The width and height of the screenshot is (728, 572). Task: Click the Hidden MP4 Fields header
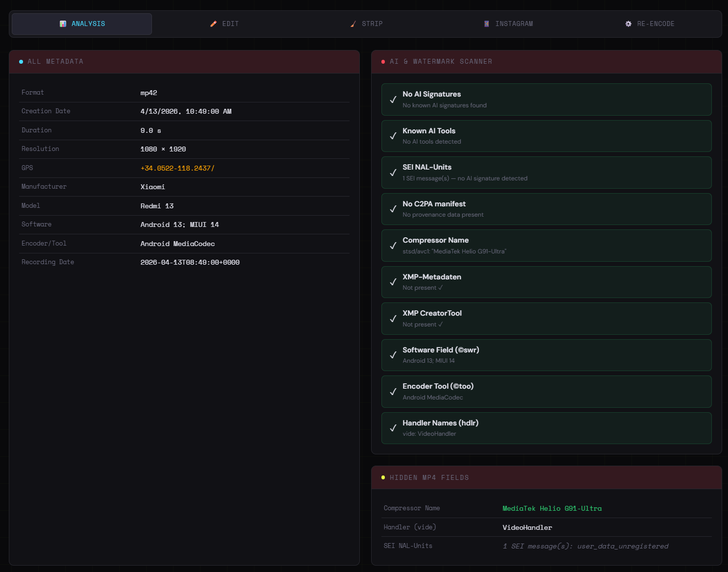547,477
